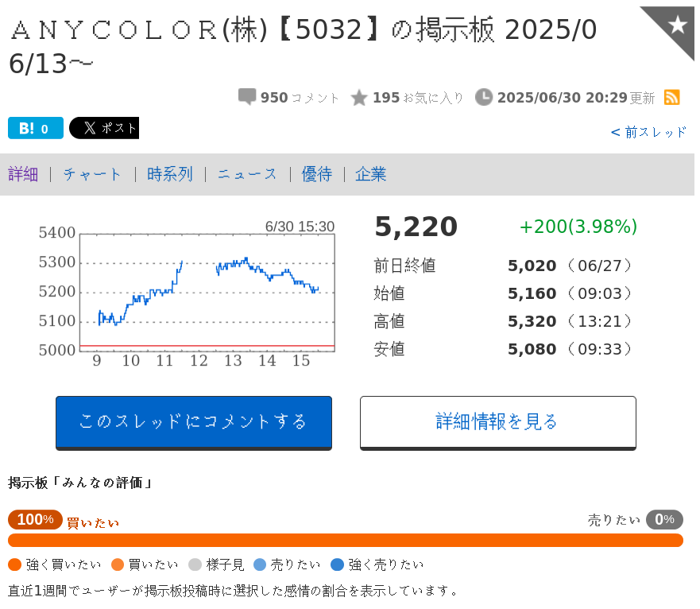Open the RSS feed icon
Screen dimensions: 700x609
click(672, 97)
